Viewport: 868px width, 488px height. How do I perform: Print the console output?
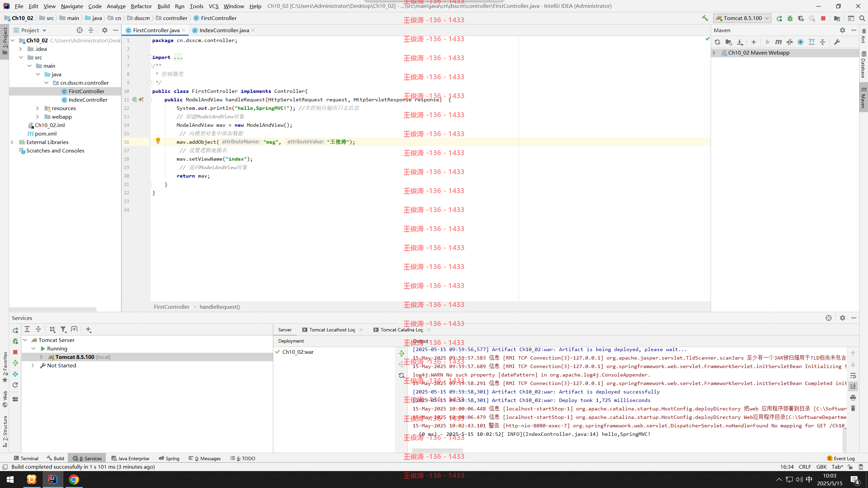(x=853, y=398)
